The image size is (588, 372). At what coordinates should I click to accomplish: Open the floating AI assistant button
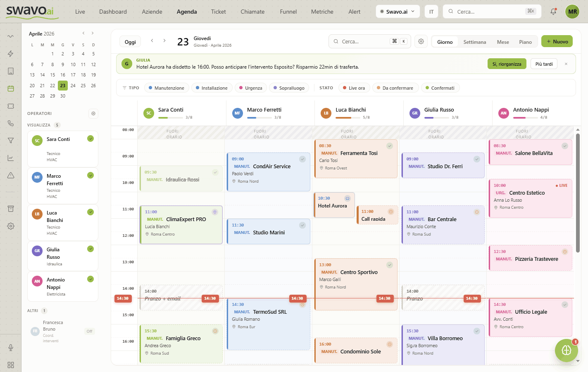point(567,351)
